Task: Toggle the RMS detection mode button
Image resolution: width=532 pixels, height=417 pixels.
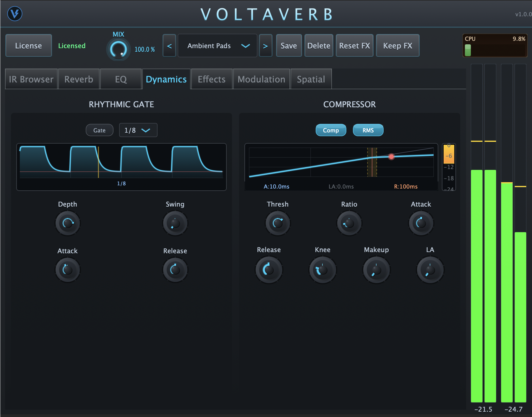Action: coord(368,130)
